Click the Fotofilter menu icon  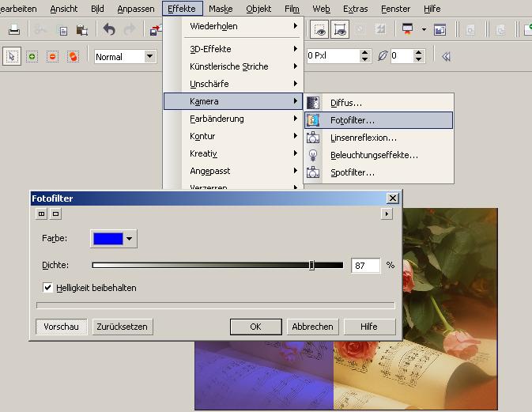[x=313, y=120]
